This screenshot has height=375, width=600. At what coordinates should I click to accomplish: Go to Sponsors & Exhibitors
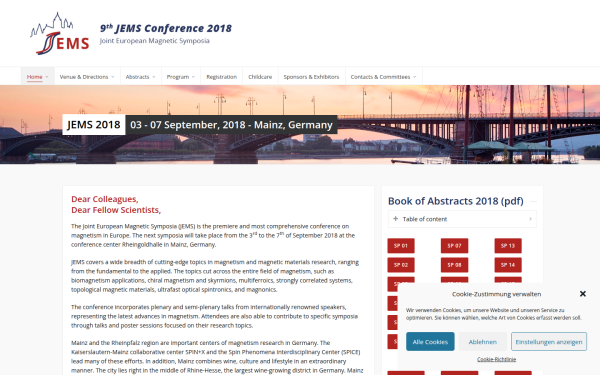[311, 77]
